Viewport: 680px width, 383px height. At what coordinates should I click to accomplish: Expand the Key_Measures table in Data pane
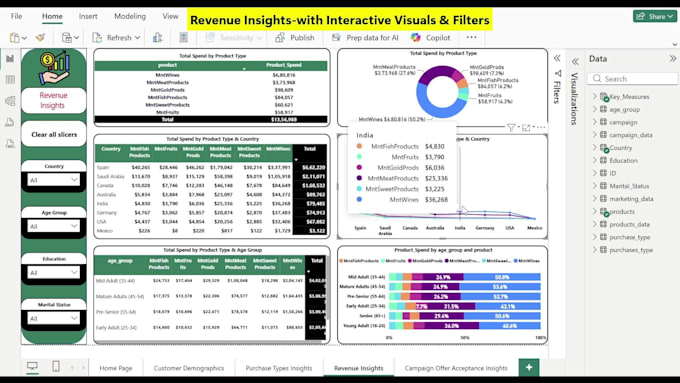click(x=595, y=96)
